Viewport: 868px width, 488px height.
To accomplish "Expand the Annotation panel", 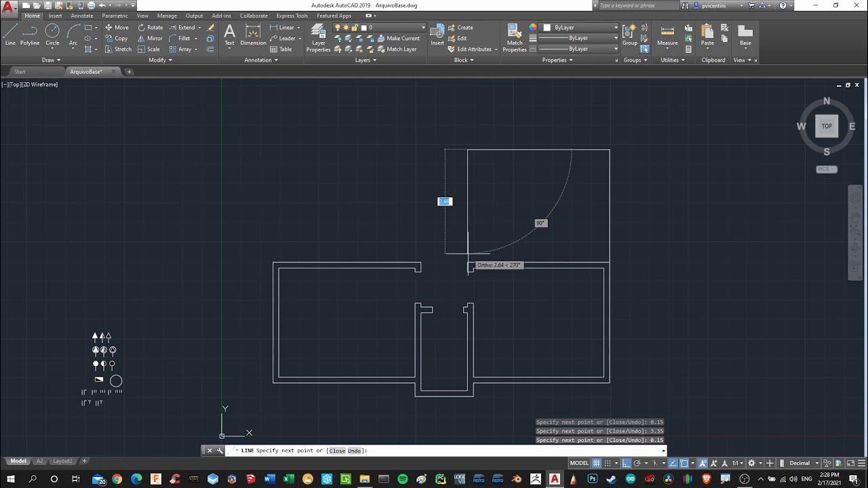I will [260, 60].
